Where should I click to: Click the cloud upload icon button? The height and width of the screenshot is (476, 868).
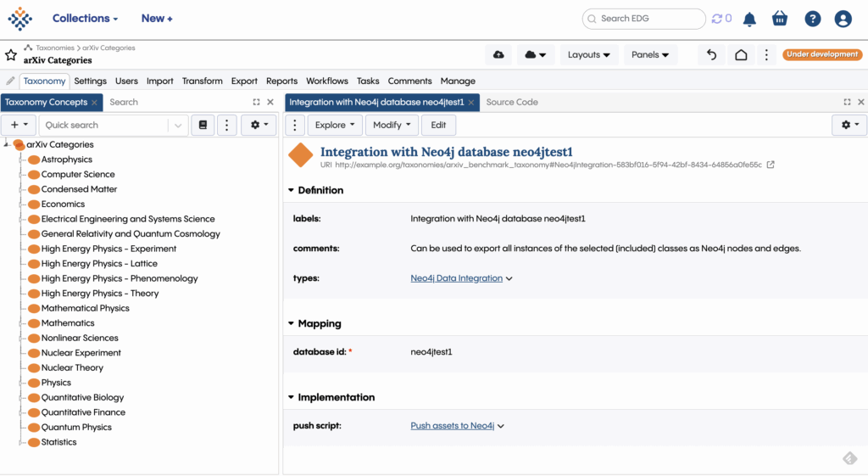[x=498, y=55]
